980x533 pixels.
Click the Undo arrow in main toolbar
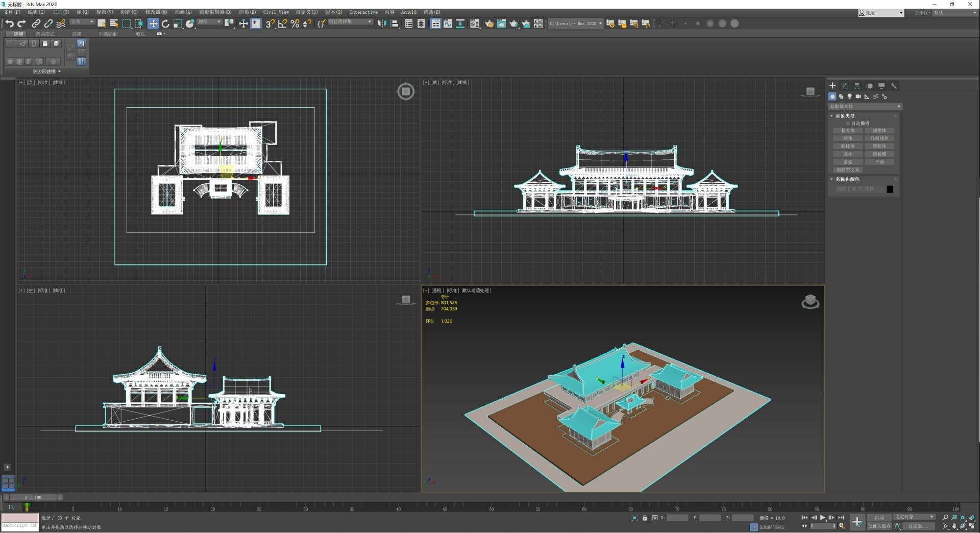point(9,23)
